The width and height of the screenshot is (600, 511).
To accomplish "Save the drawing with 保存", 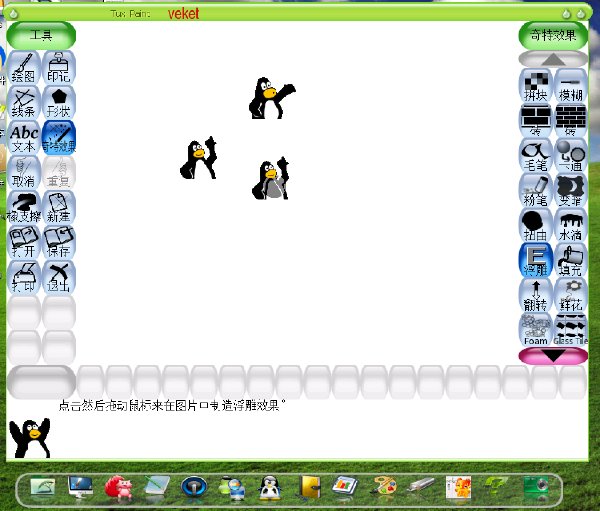I will (x=59, y=242).
